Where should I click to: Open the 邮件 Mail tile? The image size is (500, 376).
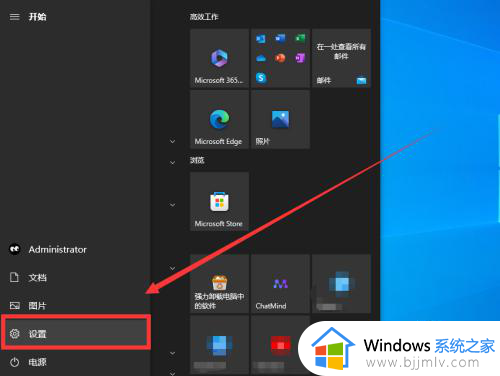(x=341, y=58)
